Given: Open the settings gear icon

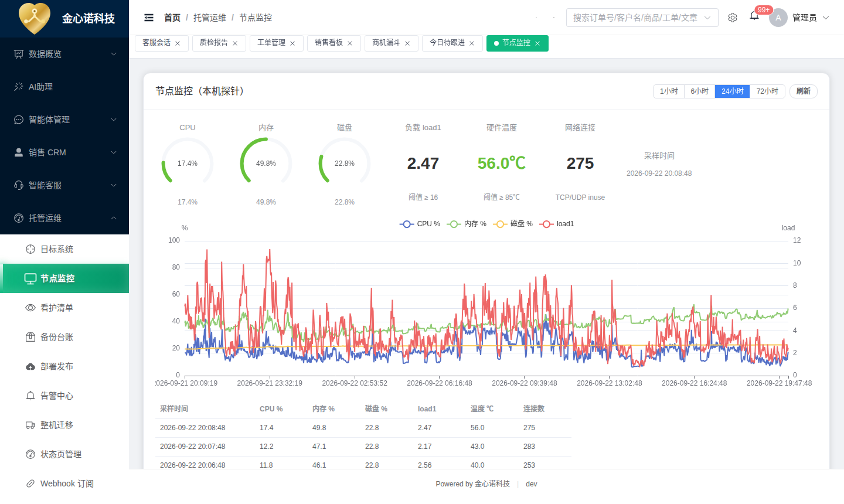Looking at the screenshot, I should coord(733,18).
